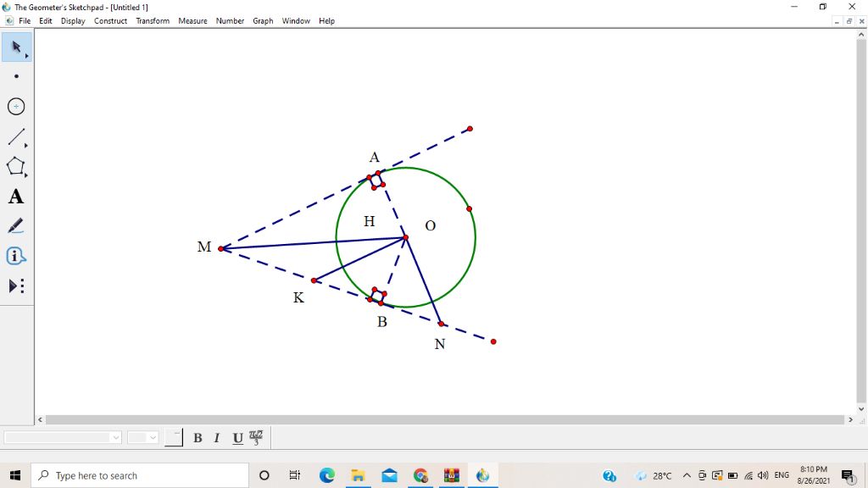868x488 pixels.
Task: Close the Untitled 1 document
Action: point(861,21)
